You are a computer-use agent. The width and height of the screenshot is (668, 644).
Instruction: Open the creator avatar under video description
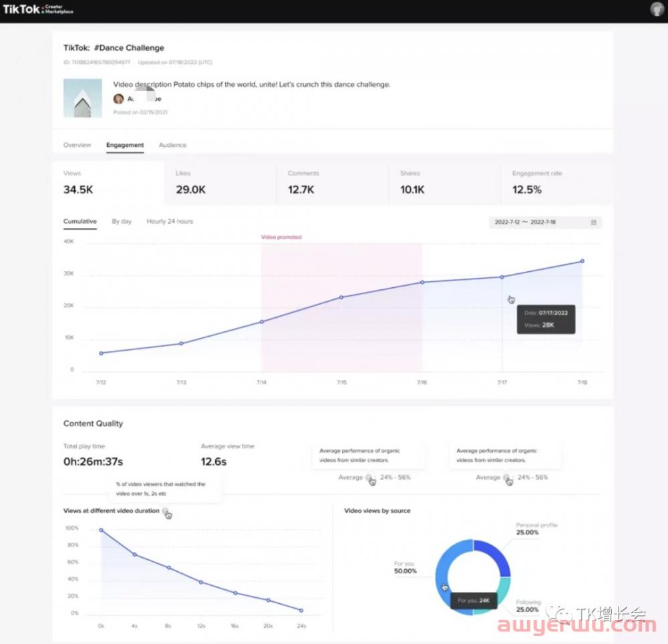tap(118, 99)
